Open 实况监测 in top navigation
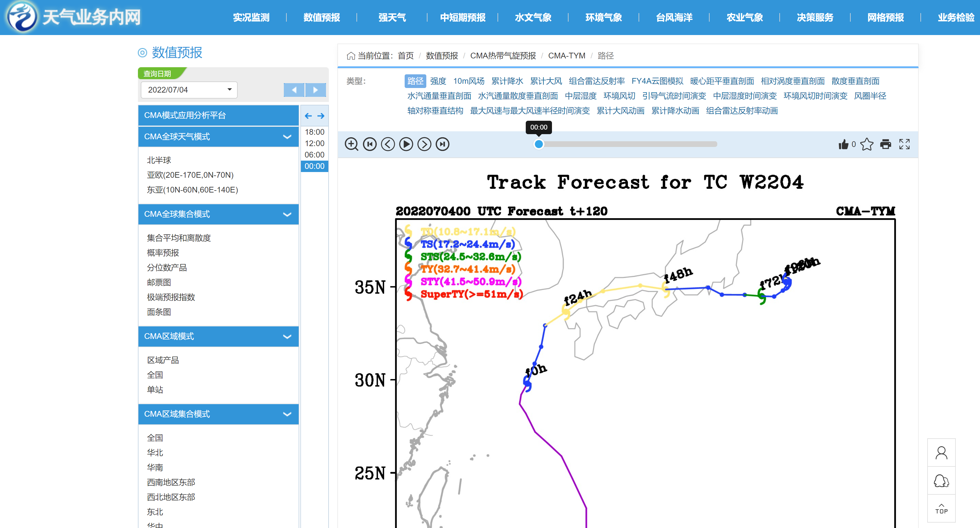Viewport: 980px width, 528px height. coord(251,17)
